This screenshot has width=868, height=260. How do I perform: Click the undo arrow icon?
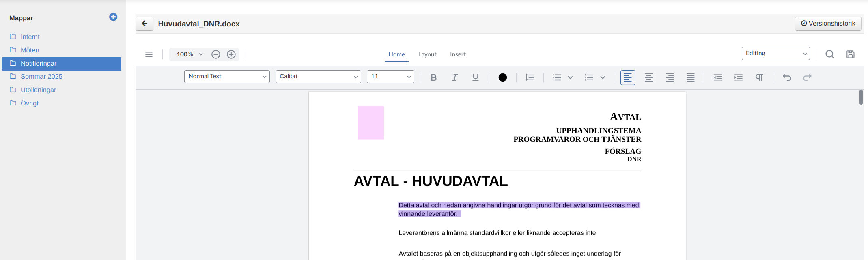(x=787, y=77)
